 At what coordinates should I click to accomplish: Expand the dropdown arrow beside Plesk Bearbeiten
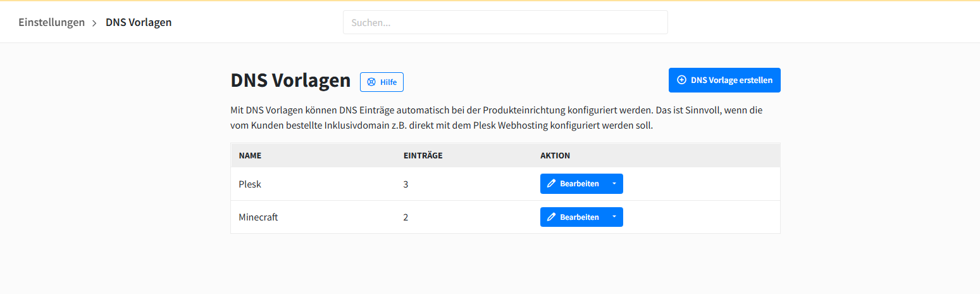(x=614, y=184)
